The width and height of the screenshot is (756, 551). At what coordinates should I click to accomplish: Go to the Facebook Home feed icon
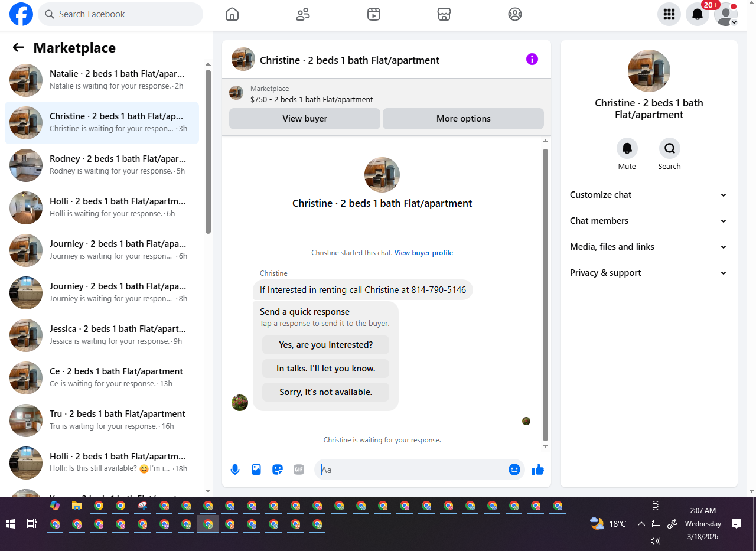(x=232, y=14)
